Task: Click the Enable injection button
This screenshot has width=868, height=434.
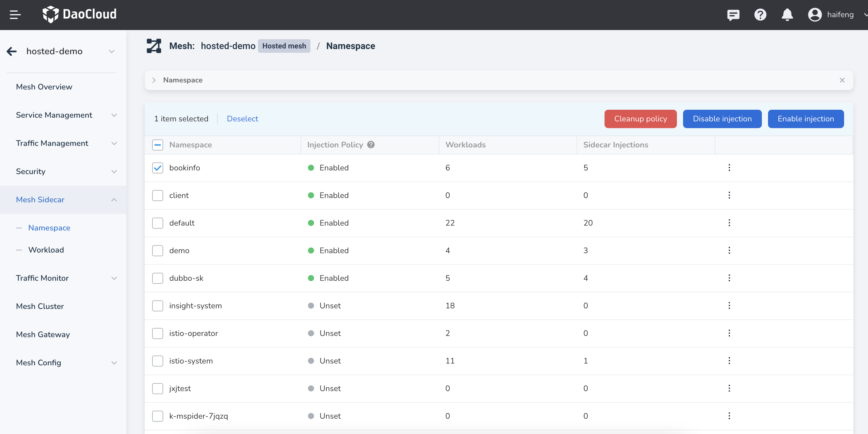Action: click(806, 119)
